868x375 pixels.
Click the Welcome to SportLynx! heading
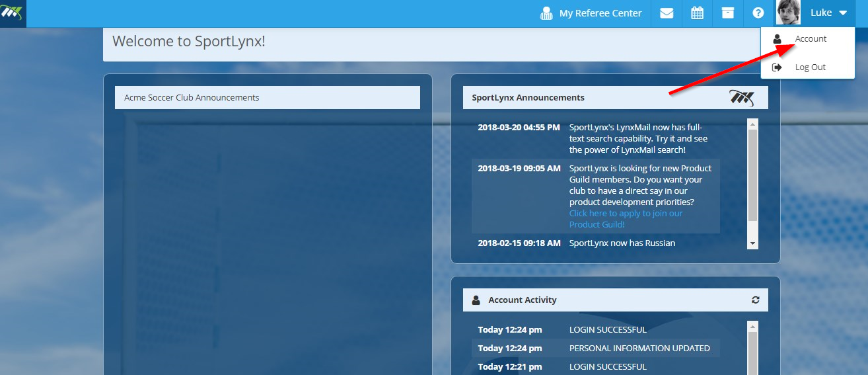[188, 42]
